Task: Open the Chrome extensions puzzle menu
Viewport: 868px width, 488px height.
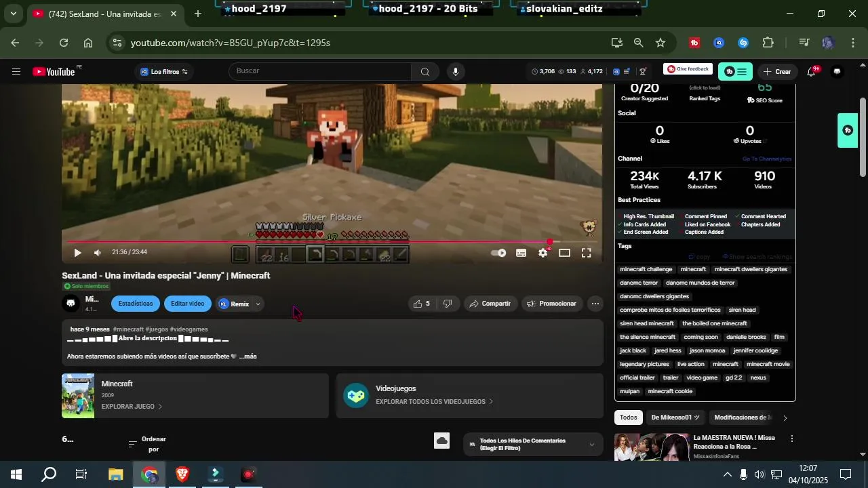Action: [768, 43]
